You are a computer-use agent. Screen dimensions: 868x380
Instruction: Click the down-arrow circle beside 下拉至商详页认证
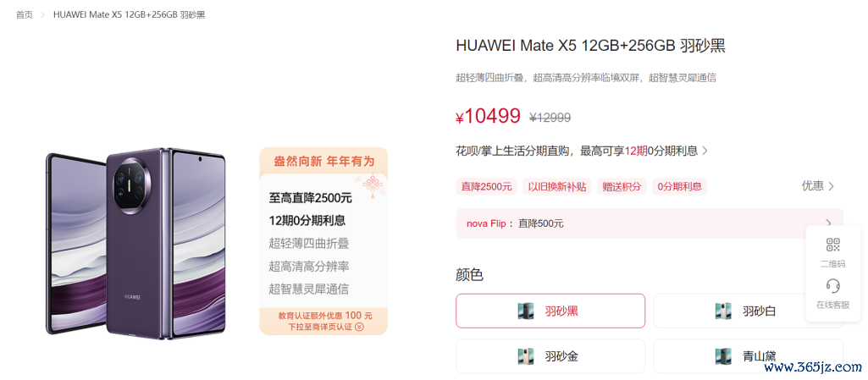pyautogui.click(x=359, y=327)
